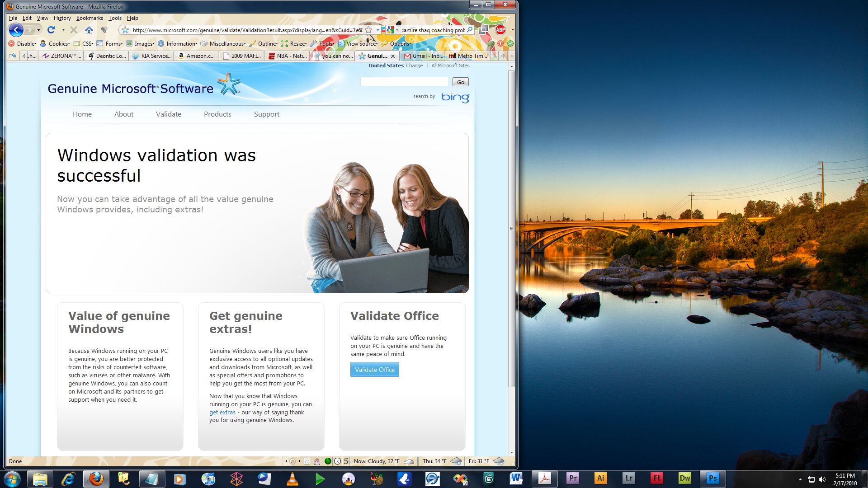Reload the page with the refresh icon
Viewport: 868px width, 488px height.
pos(51,30)
